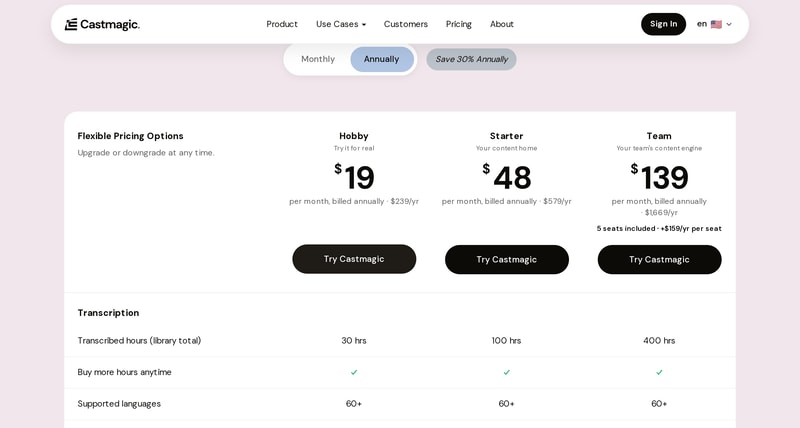
Task: Click Upgrade or downgrade at any time text
Action: click(146, 153)
